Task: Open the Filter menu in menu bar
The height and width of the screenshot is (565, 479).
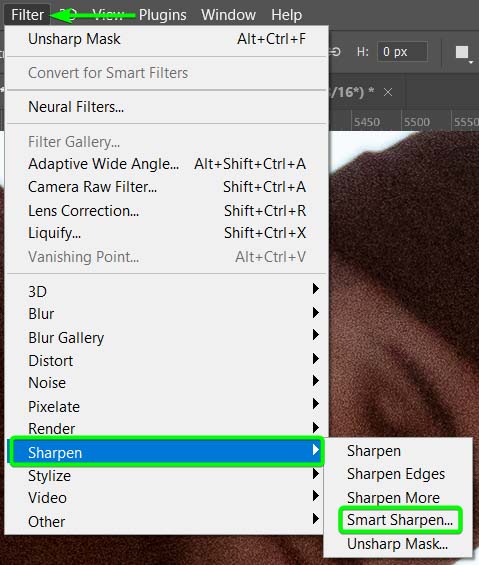Action: [27, 15]
